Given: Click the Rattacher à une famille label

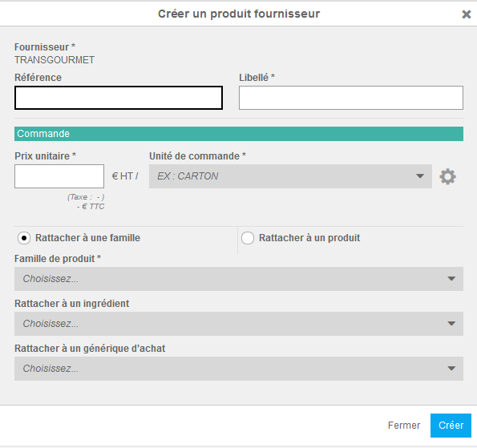Looking at the screenshot, I should point(87,238).
